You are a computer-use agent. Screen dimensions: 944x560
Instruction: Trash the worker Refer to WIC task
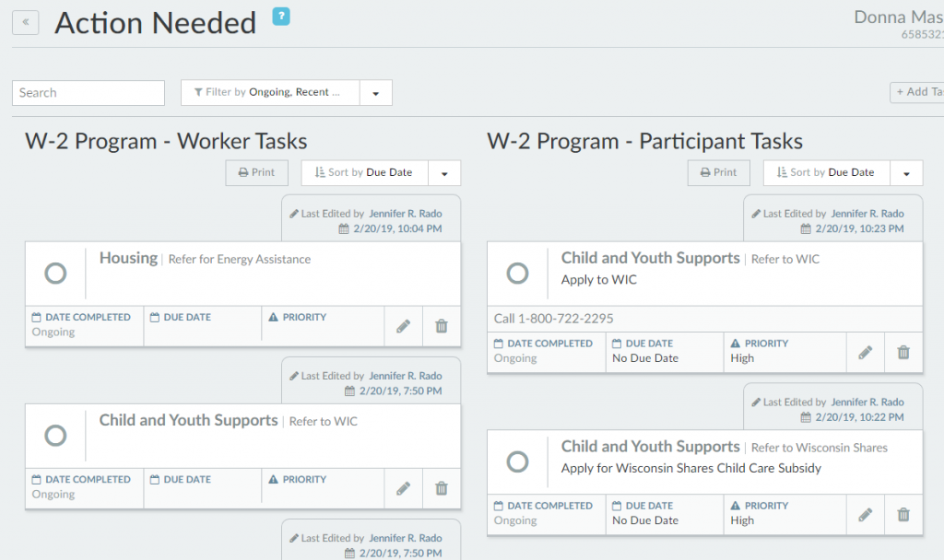coord(442,488)
